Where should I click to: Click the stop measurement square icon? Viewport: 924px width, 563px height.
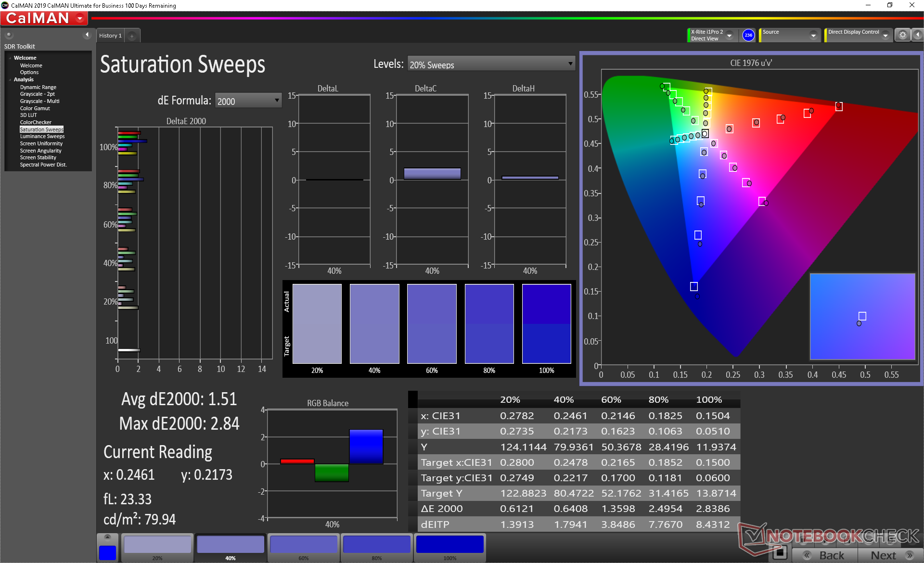point(780,552)
